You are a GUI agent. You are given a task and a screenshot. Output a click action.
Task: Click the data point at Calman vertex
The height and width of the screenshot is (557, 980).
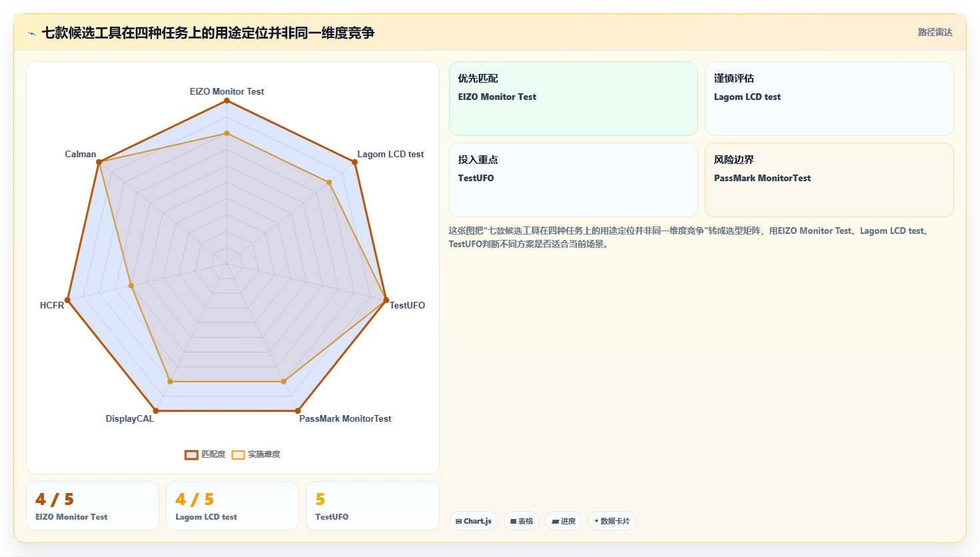click(x=99, y=162)
